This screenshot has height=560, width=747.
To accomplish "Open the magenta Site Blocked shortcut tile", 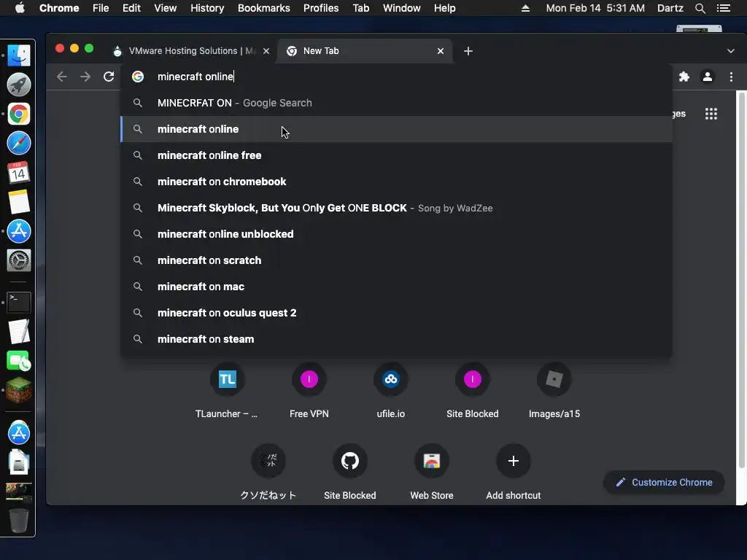I will (473, 391).
